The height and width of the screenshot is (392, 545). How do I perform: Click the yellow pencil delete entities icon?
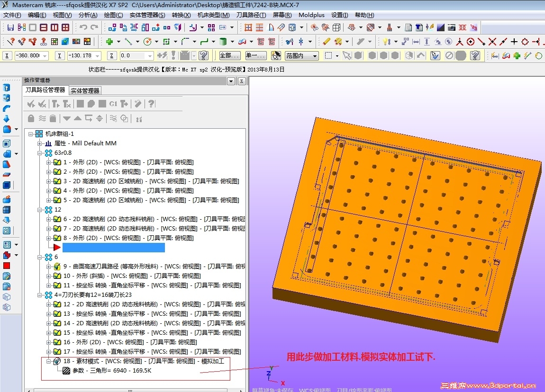click(326, 42)
